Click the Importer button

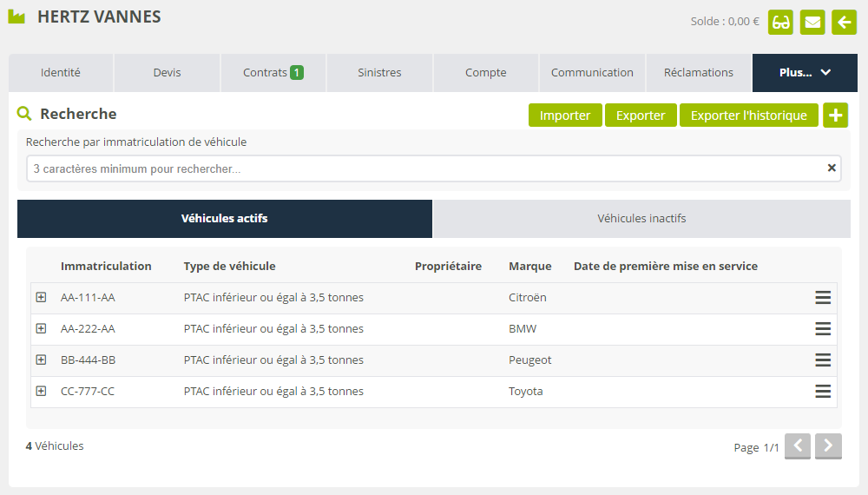pyautogui.click(x=565, y=115)
